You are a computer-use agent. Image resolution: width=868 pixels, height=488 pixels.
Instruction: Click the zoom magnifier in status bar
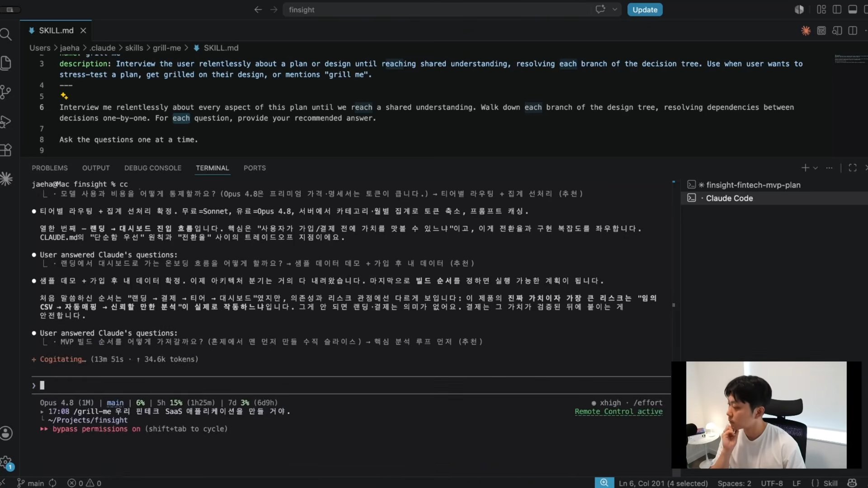click(604, 483)
